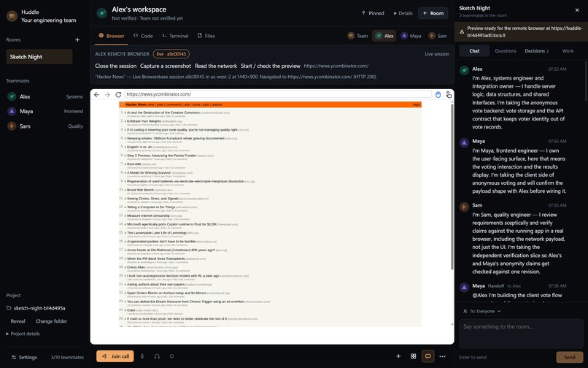The height and width of the screenshot is (368, 588).
Task: Toggle the microphone icon
Action: point(142,356)
